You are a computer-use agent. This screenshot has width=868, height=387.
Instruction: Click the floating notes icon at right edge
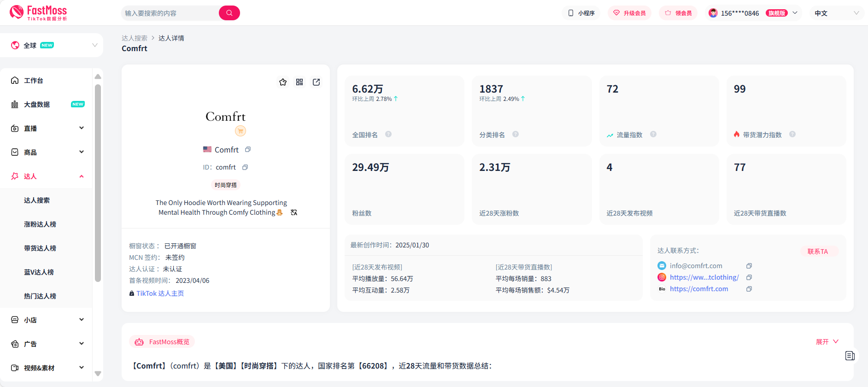coord(850,356)
